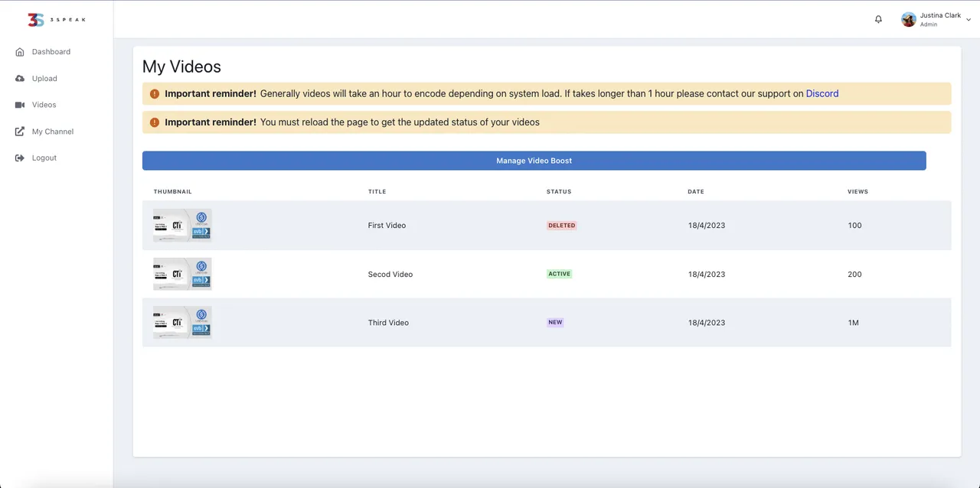Click the Admin role label
The width and height of the screenshot is (980, 488).
pyautogui.click(x=929, y=24)
